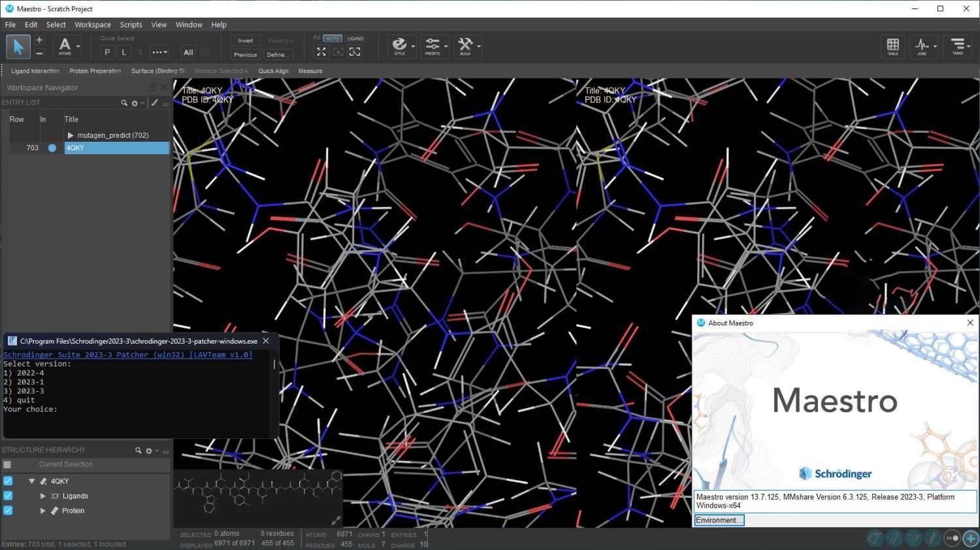Open the Scripts menu
Image resolution: width=980 pixels, height=550 pixels.
131,25
